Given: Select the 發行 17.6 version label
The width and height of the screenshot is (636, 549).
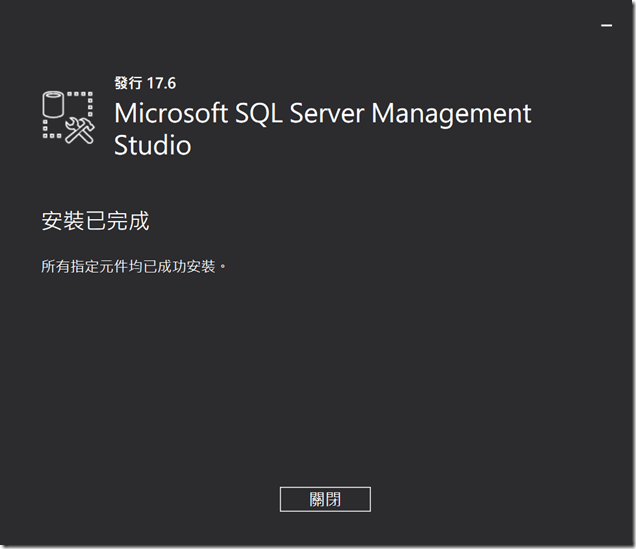Looking at the screenshot, I should [145, 83].
